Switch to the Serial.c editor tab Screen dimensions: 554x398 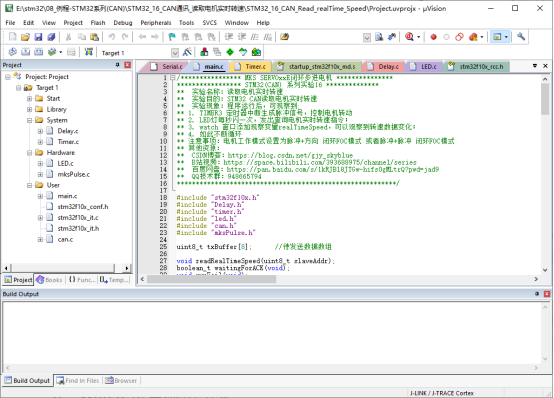point(167,66)
